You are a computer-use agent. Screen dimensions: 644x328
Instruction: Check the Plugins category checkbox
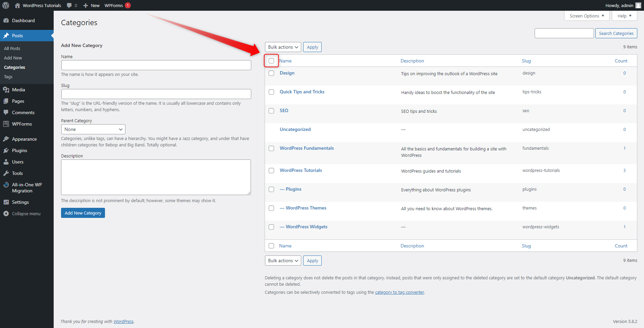pos(271,189)
